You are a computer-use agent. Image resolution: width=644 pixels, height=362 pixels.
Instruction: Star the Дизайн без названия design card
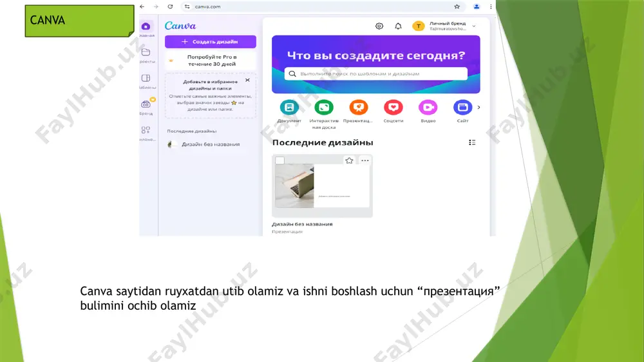[349, 160]
